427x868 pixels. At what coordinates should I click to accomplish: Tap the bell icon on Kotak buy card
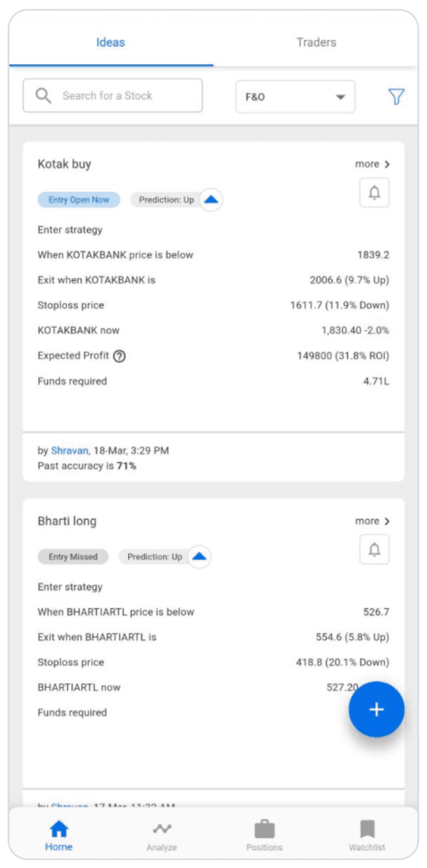[374, 193]
